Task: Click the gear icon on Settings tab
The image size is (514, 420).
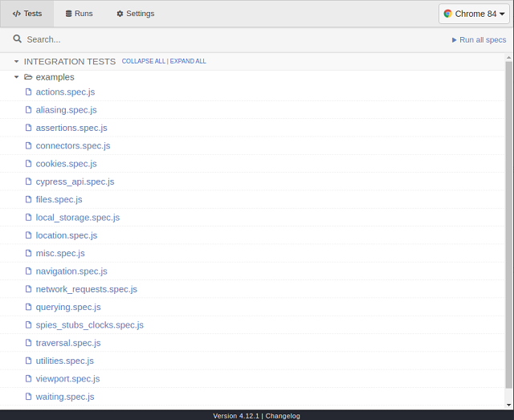Action: pos(120,14)
